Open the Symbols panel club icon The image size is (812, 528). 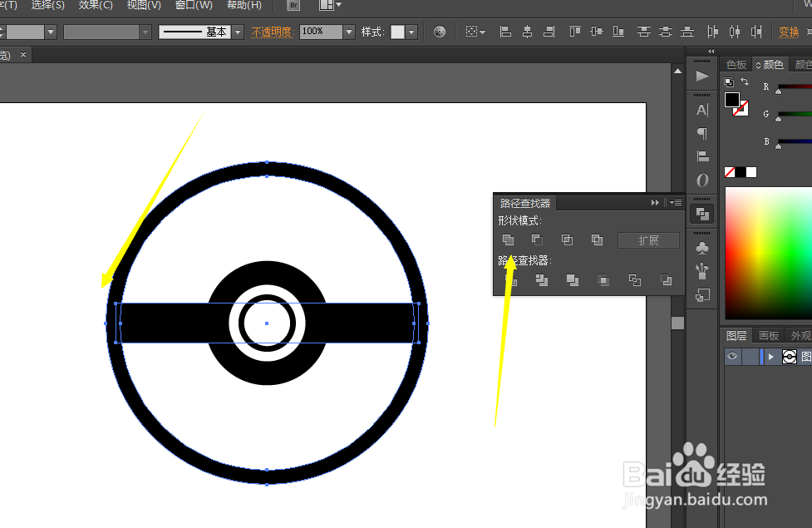[702, 248]
